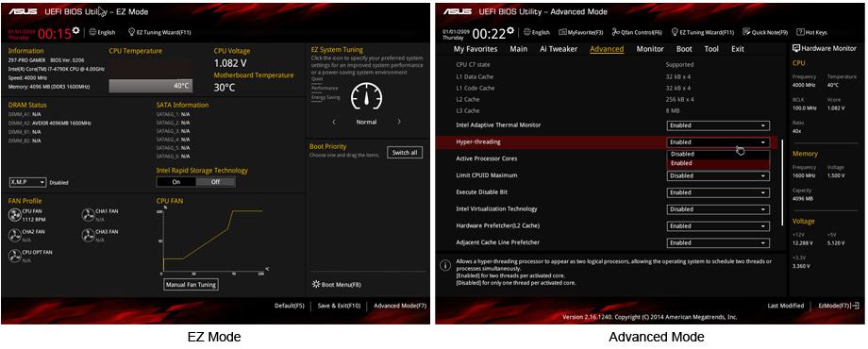Open Quick Note(F9)

[765, 32]
